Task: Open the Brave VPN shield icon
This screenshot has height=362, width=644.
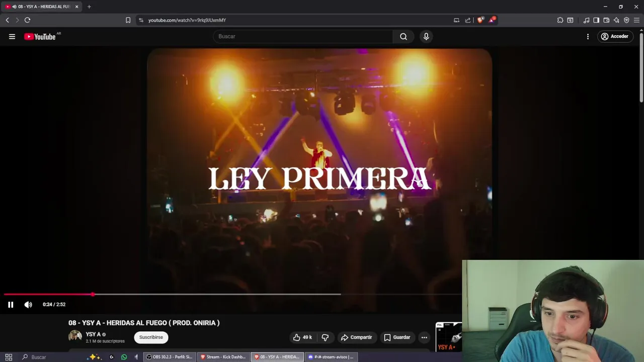Action: click(x=626, y=20)
